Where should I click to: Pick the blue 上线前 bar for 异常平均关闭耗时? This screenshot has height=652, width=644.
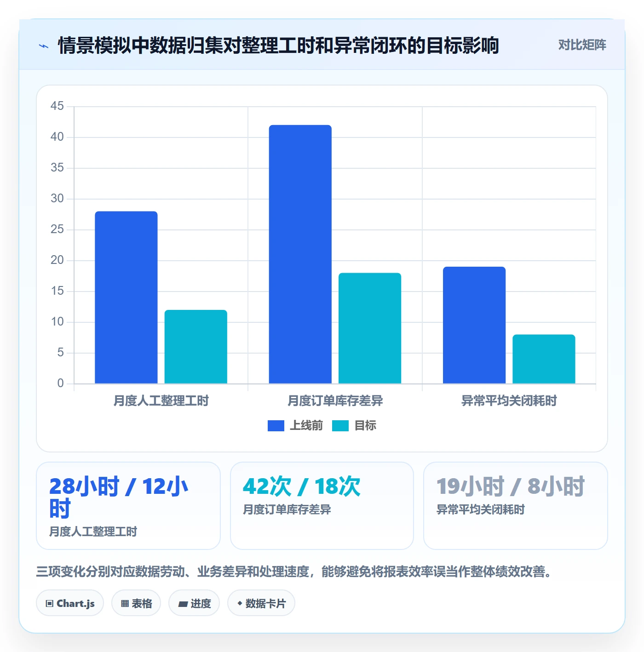[474, 325]
